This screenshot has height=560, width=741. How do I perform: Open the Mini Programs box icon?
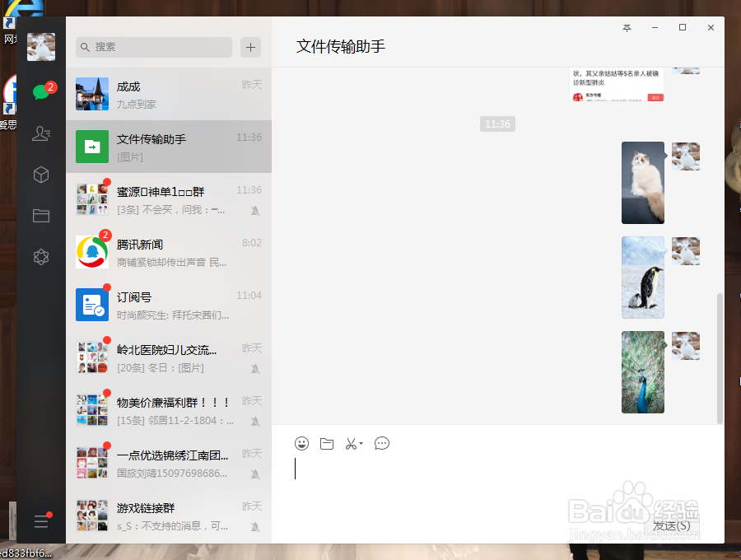coord(41,175)
